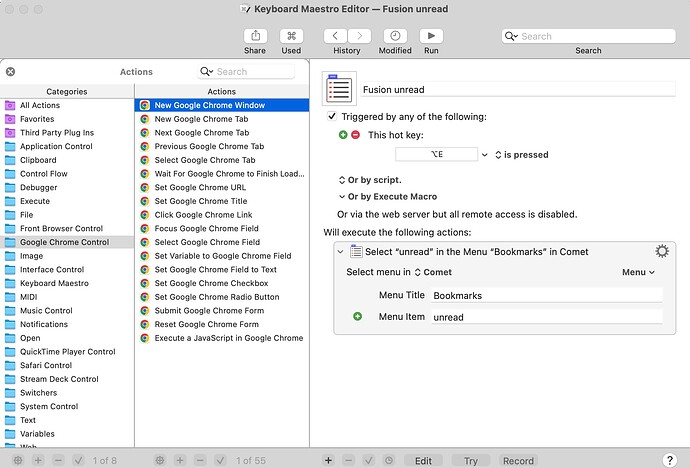Image resolution: width=690 pixels, height=468 pixels.
Task: Add new action with bottom plus button
Action: pos(328,461)
